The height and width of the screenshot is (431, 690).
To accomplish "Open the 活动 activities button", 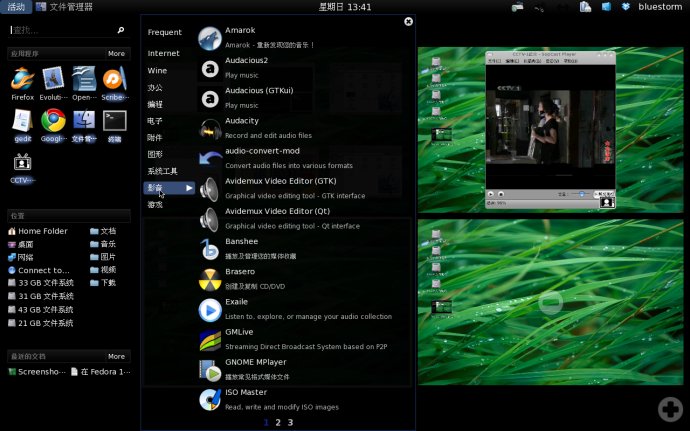I will [x=16, y=7].
